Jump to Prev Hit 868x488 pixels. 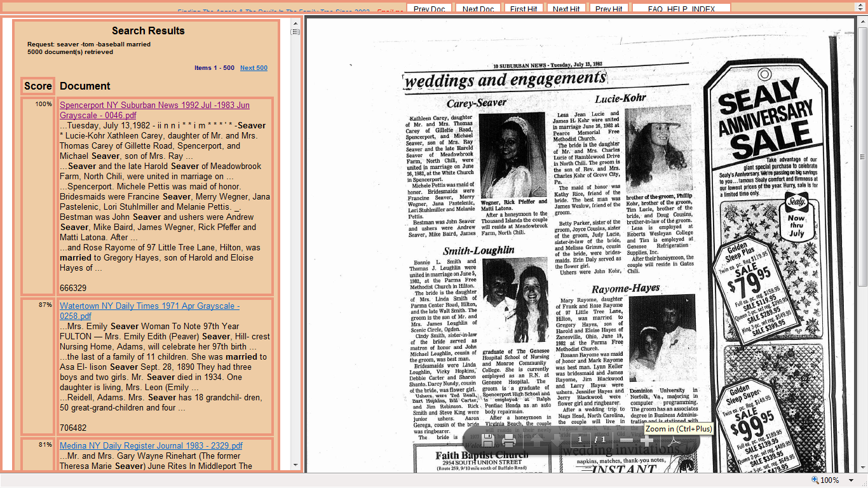pos(609,8)
